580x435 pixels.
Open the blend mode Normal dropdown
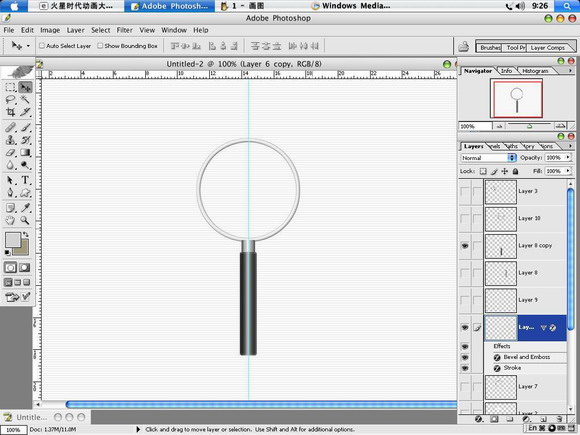point(488,158)
